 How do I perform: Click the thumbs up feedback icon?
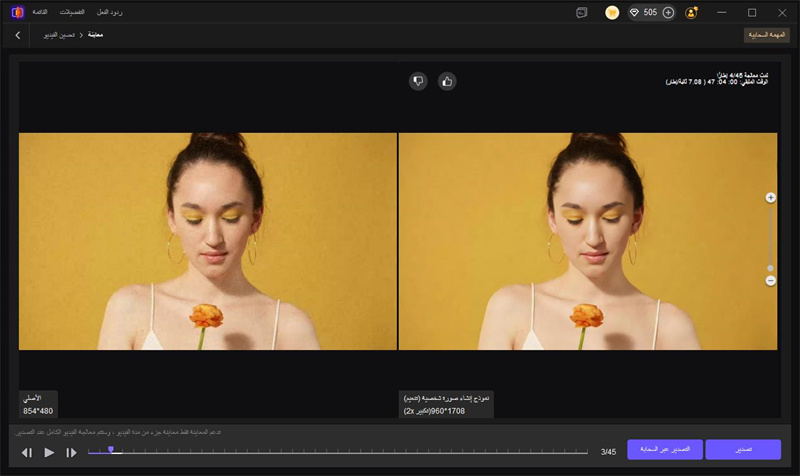tap(447, 81)
